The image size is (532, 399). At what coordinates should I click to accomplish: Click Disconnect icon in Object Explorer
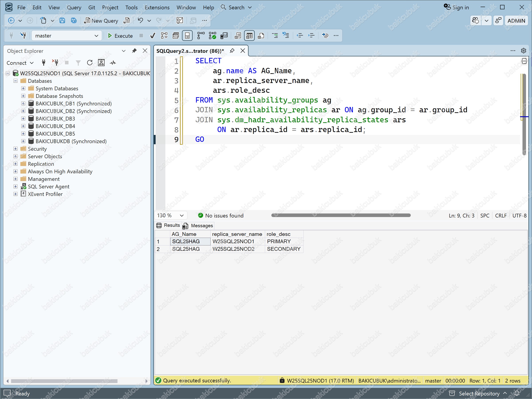point(55,63)
